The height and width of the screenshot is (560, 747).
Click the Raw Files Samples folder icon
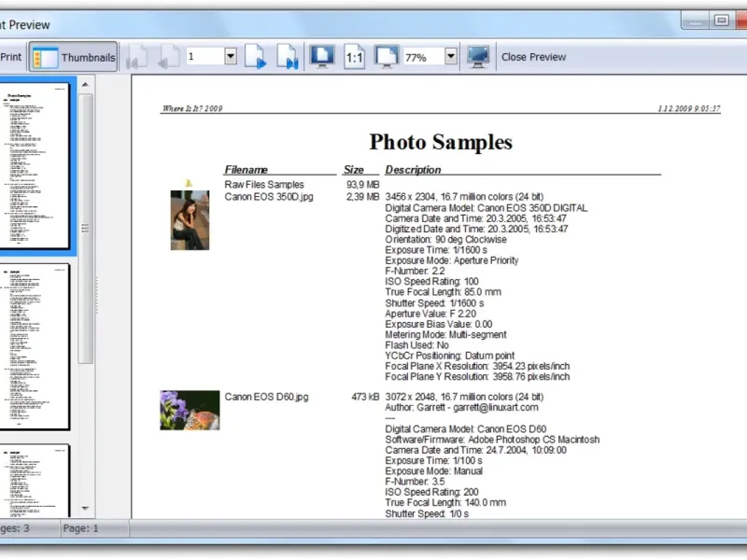click(189, 183)
